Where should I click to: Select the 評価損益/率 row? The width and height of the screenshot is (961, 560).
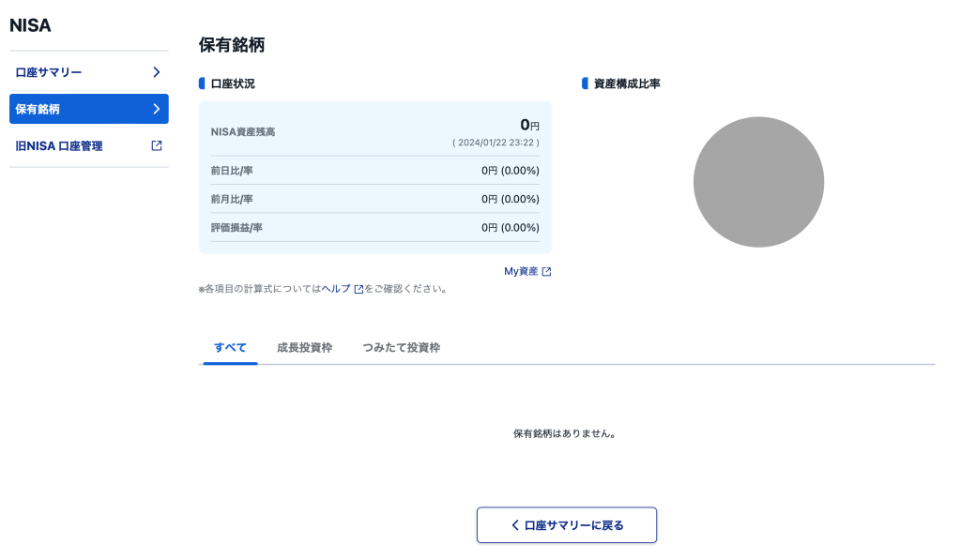coord(374,227)
